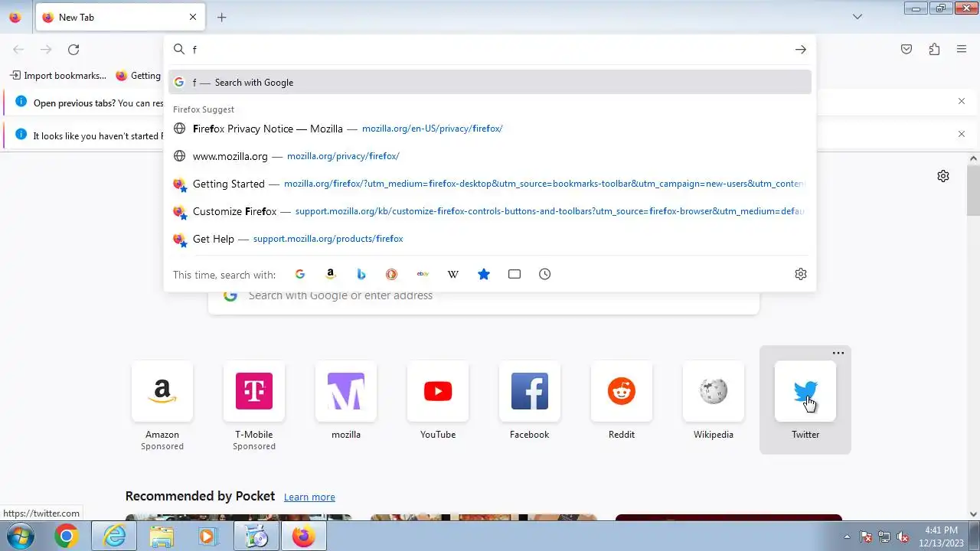Open Getting Started suggestion
This screenshot has width=980, height=551.
(490, 184)
